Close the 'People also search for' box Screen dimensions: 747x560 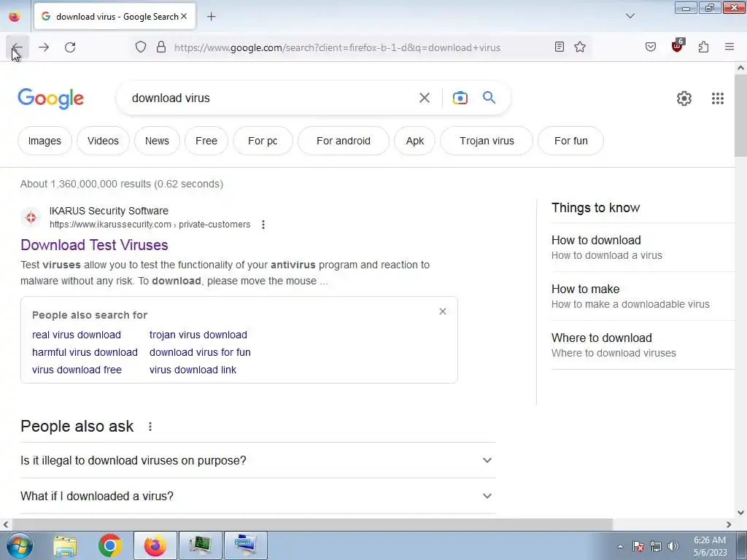coord(443,311)
